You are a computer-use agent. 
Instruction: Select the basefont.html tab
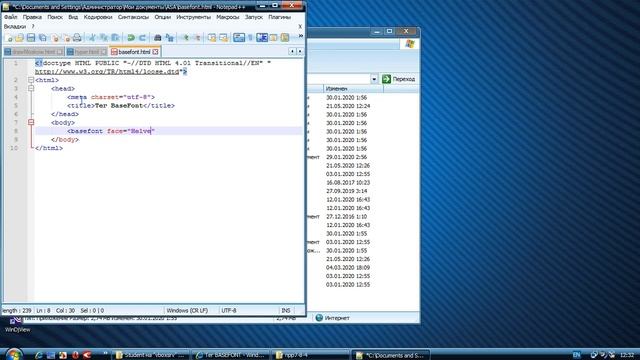click(x=135, y=52)
